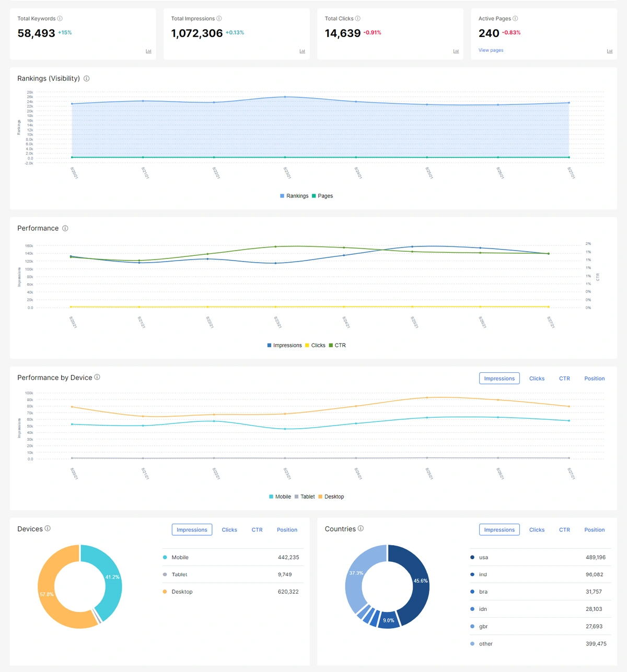Open the View pages link
This screenshot has width=627, height=672.
pos(491,51)
